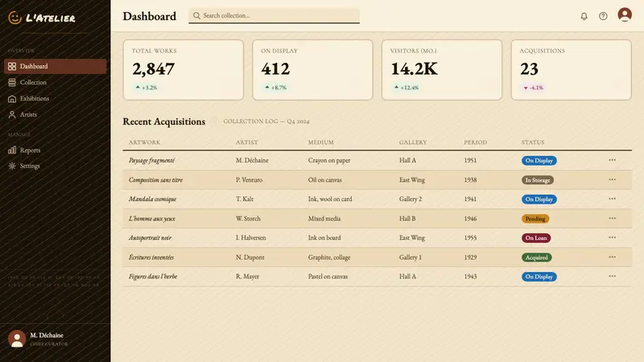The width and height of the screenshot is (644, 362).
Task: Sort by Gallery column header
Action: pyautogui.click(x=413, y=142)
